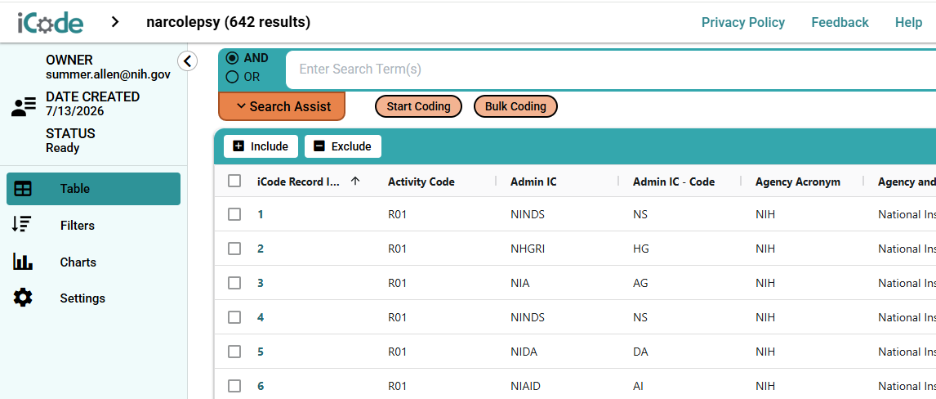The width and height of the screenshot is (936, 399).
Task: Collapse the sidebar with the chevron button
Action: coord(187,61)
